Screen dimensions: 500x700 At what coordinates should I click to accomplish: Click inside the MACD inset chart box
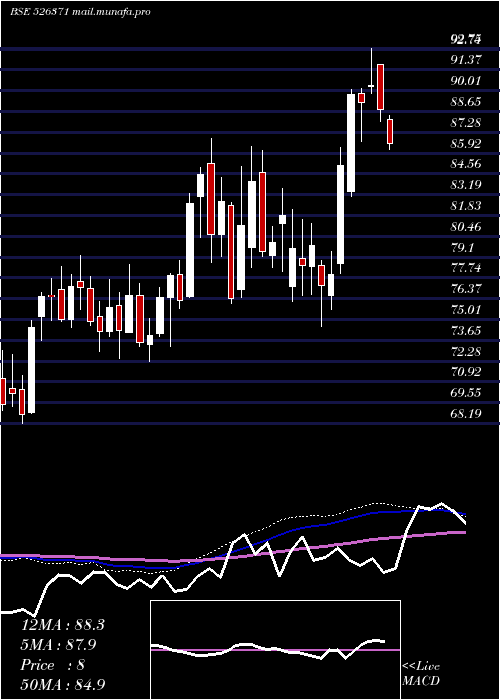pyautogui.click(x=275, y=650)
